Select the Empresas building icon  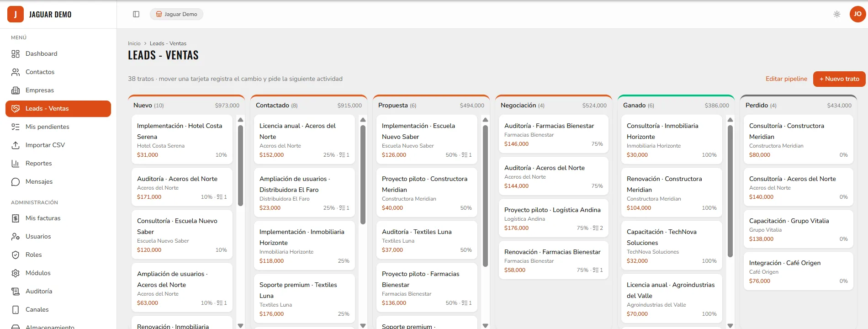[x=16, y=90]
